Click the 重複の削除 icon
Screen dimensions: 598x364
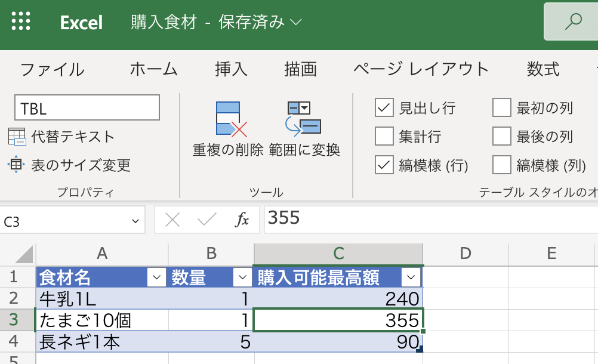[x=231, y=119]
